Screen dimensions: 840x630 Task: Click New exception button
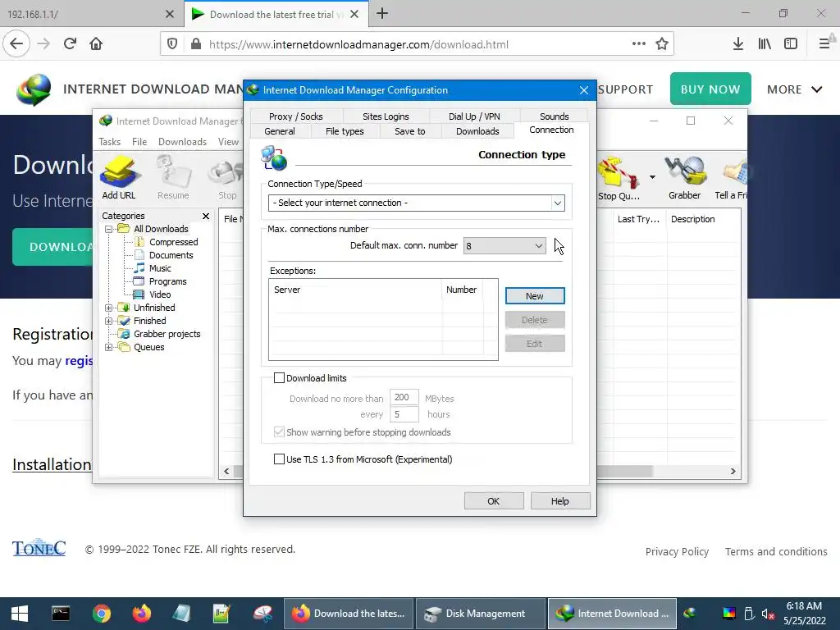pos(535,295)
